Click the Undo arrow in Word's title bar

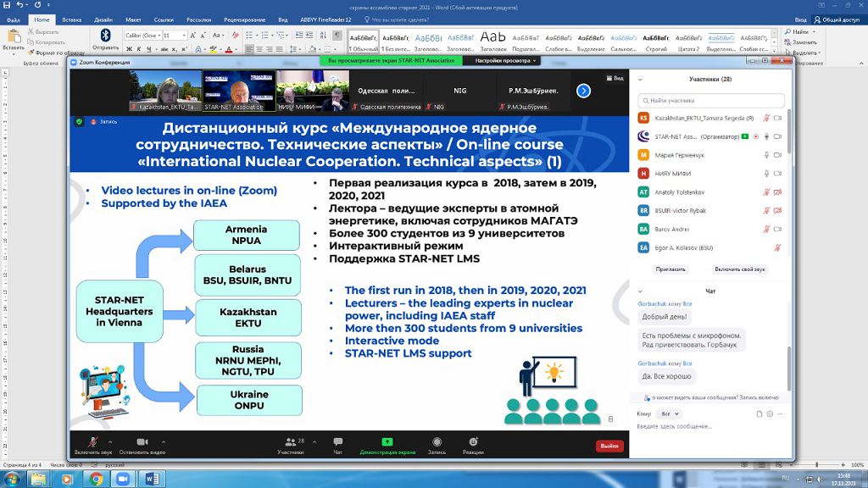click(x=20, y=5)
